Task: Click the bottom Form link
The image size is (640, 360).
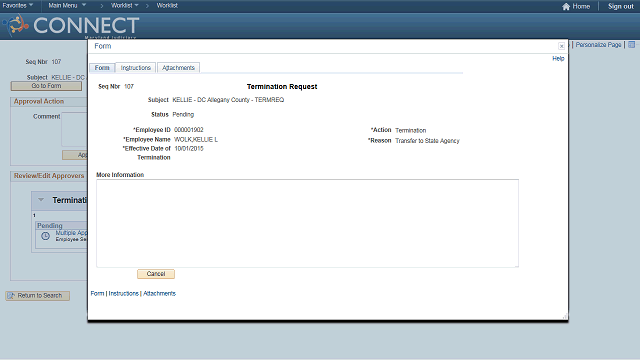Action: pos(97,293)
